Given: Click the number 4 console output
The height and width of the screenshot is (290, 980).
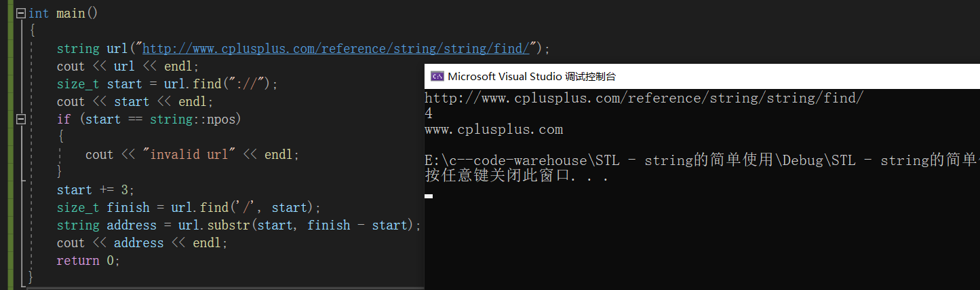Looking at the screenshot, I should (429, 114).
